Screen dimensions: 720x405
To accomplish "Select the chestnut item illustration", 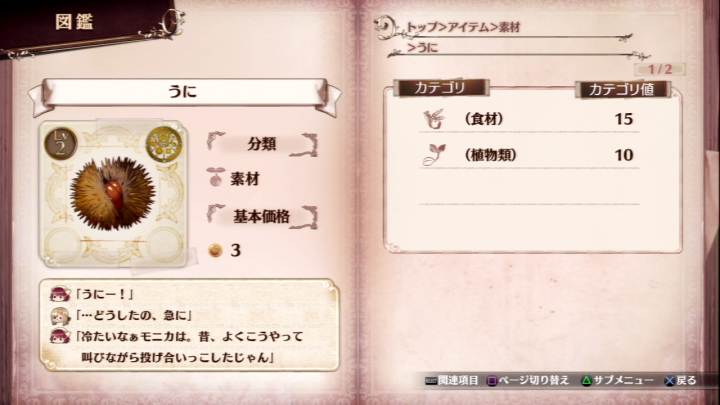I will pyautogui.click(x=112, y=193).
